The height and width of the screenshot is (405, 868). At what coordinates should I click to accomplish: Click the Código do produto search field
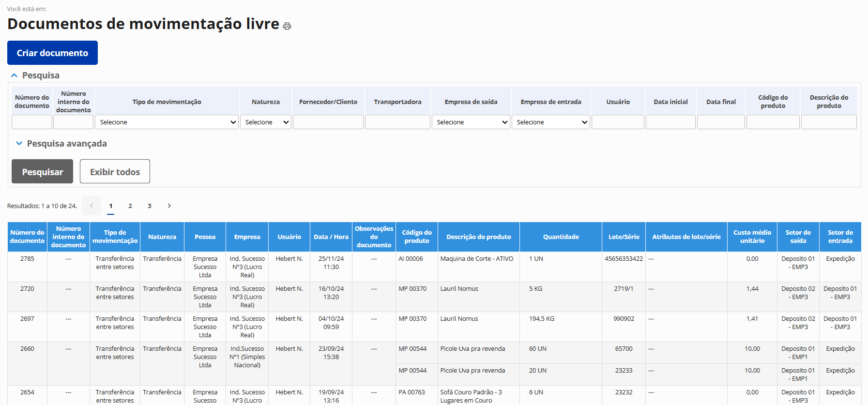pyautogui.click(x=773, y=122)
